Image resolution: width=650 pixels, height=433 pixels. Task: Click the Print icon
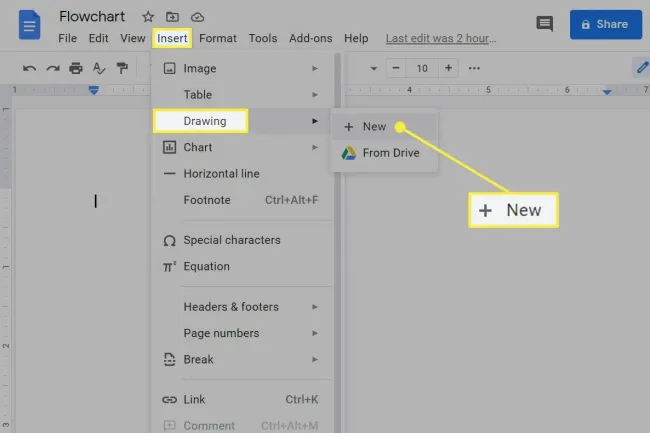(x=76, y=68)
